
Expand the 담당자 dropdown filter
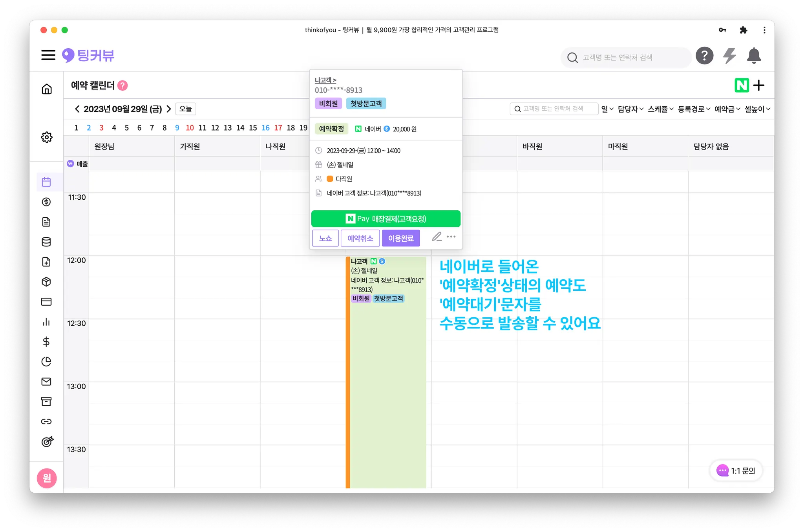tap(630, 109)
